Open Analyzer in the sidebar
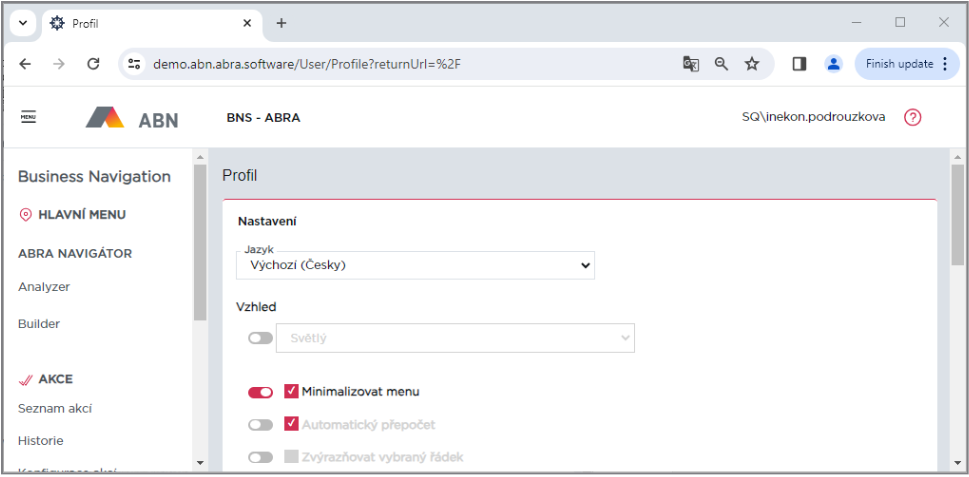The height and width of the screenshot is (477, 969). 44,287
